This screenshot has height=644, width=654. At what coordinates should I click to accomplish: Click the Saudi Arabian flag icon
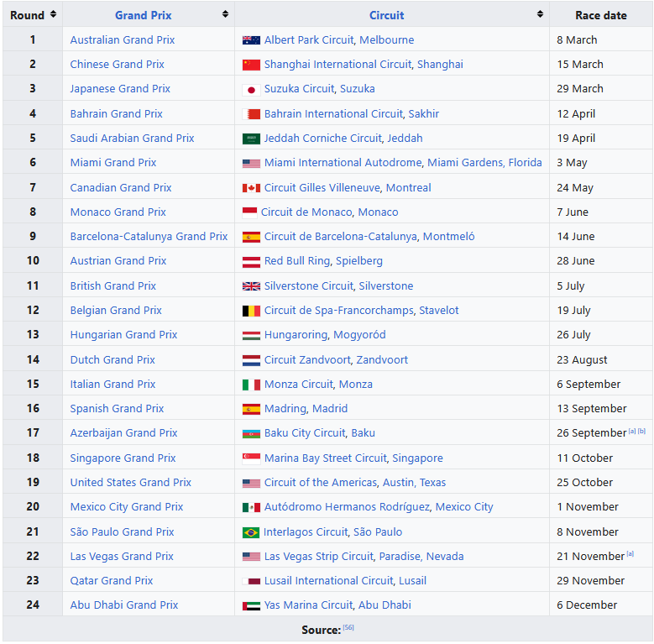(251, 139)
